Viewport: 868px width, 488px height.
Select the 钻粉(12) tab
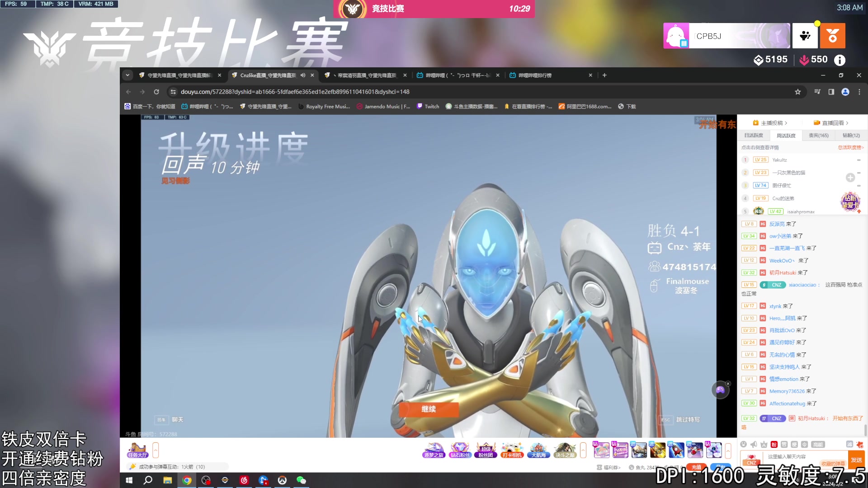851,136
